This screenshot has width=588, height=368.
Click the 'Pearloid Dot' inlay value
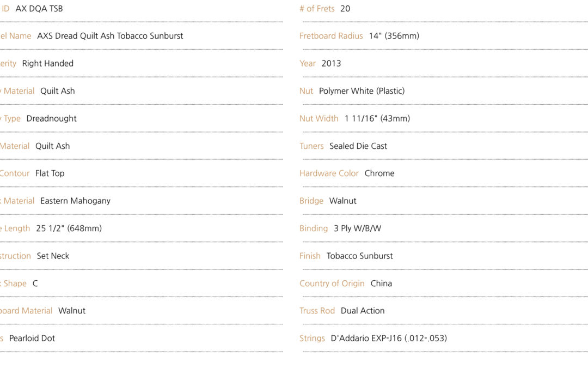pyautogui.click(x=32, y=339)
